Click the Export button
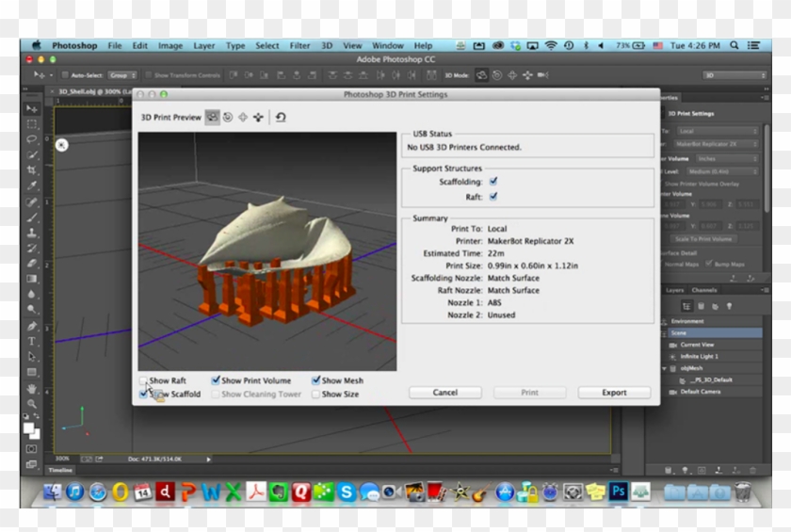 [x=614, y=393]
